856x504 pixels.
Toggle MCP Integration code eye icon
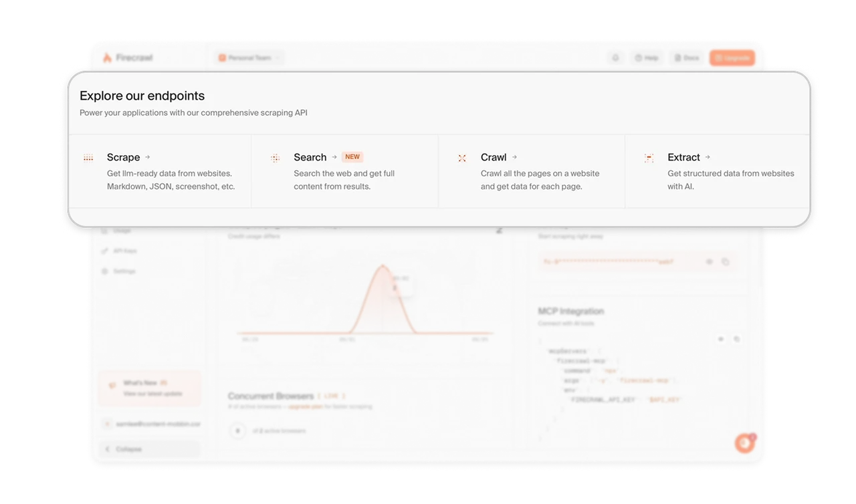[x=721, y=340]
